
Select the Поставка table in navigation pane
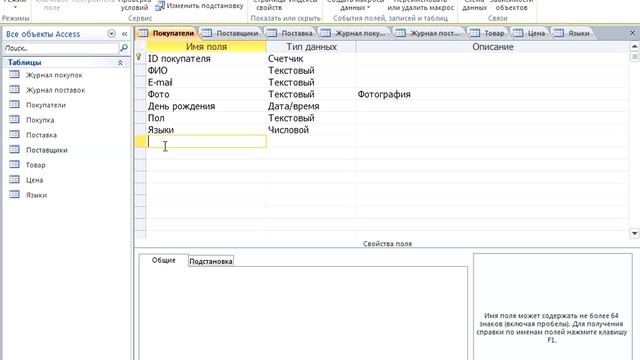[41, 135]
